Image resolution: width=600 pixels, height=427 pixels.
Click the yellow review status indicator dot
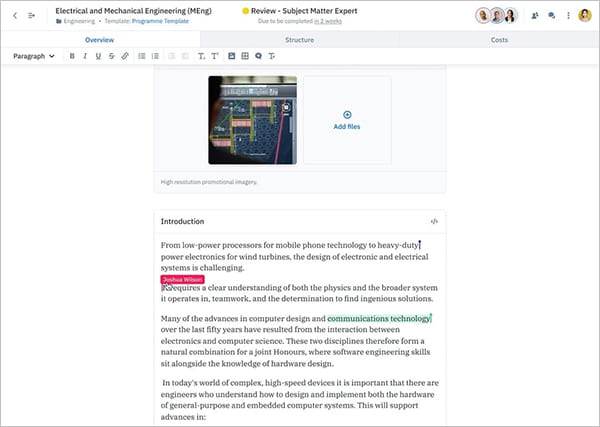pos(246,11)
